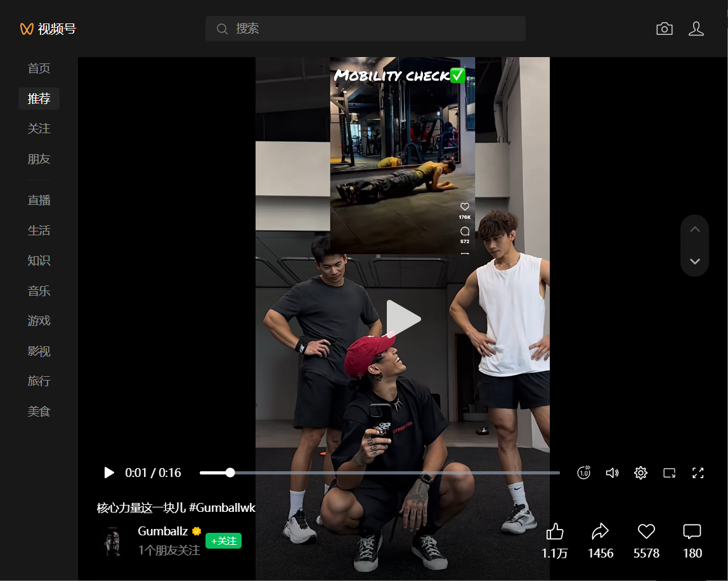Open the #Gumballwk hashtag link
The height and width of the screenshot is (581, 728).
pyautogui.click(x=222, y=507)
